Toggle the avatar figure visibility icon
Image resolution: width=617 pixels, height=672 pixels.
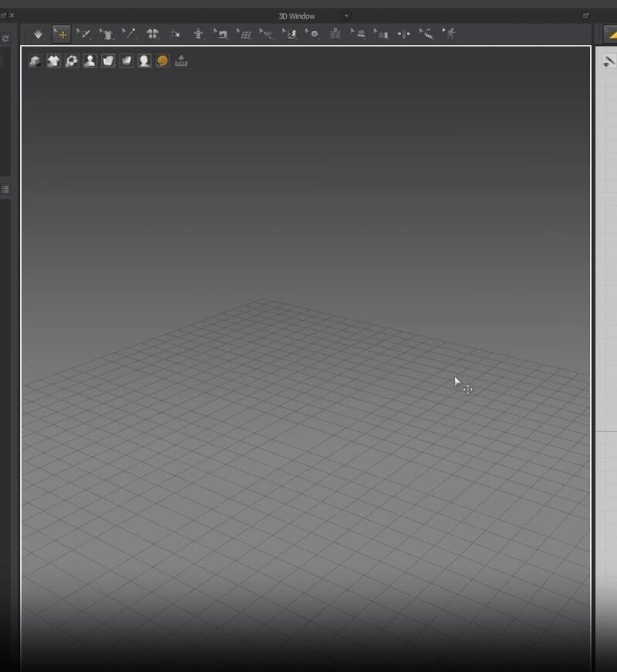tap(90, 62)
